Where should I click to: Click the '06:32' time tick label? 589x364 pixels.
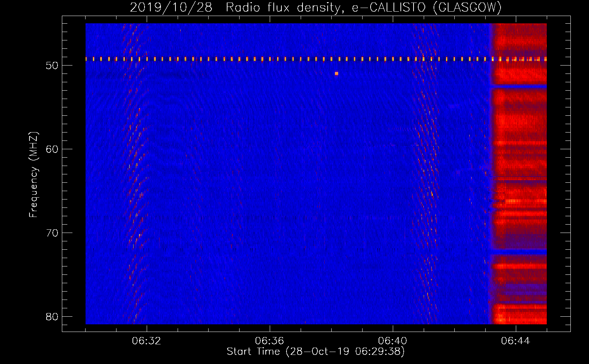click(x=146, y=341)
